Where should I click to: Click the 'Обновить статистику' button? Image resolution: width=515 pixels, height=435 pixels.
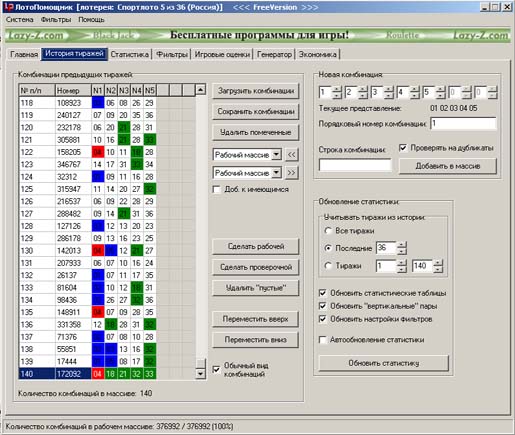[384, 363]
